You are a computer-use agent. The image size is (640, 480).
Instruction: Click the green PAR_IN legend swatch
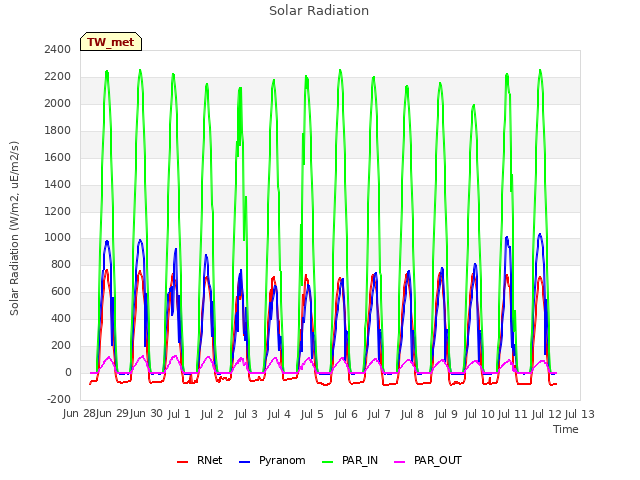328,462
